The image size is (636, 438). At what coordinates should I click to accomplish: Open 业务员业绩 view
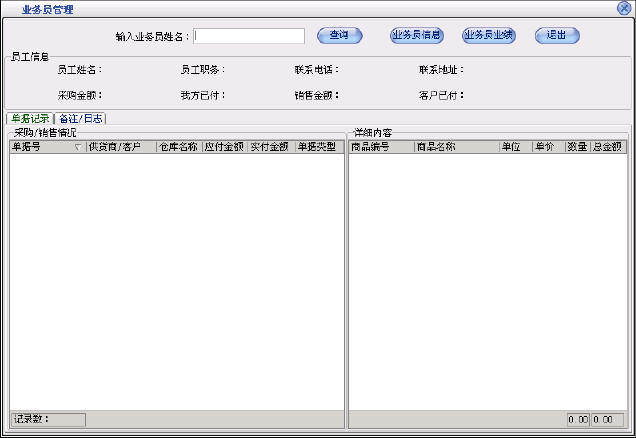coord(488,36)
